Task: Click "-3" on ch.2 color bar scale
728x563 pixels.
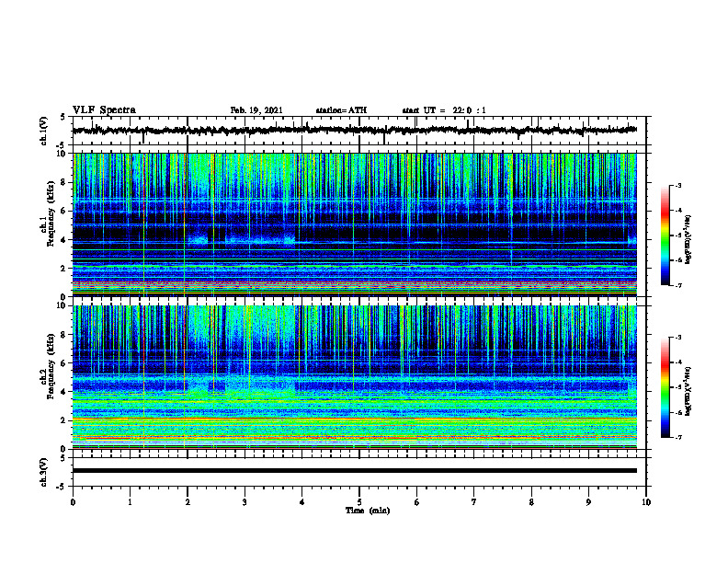Action: pos(678,338)
